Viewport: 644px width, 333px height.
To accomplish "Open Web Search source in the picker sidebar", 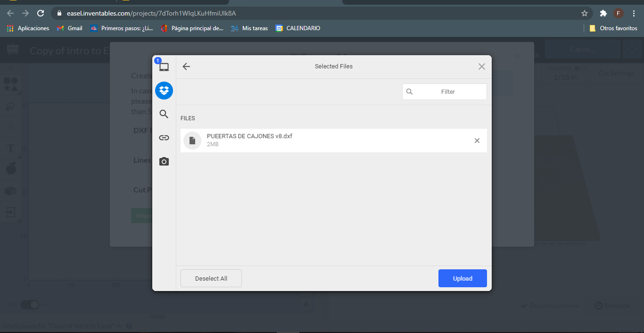I will tap(164, 114).
